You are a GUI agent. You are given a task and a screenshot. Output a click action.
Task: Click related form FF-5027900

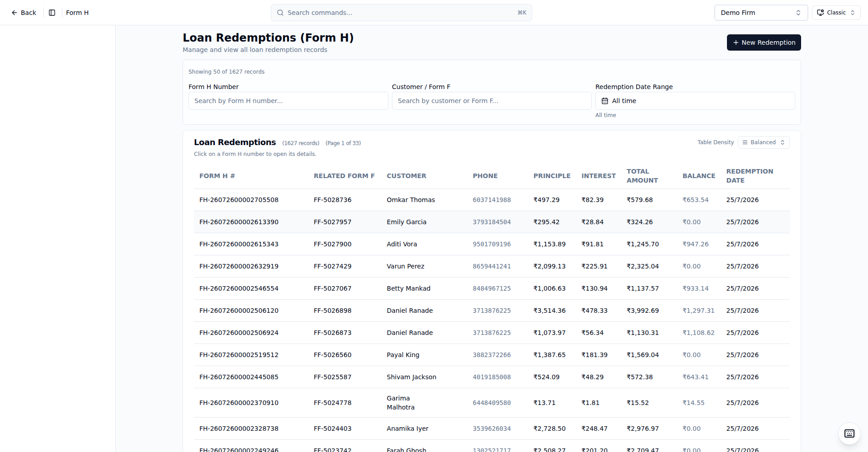(332, 244)
